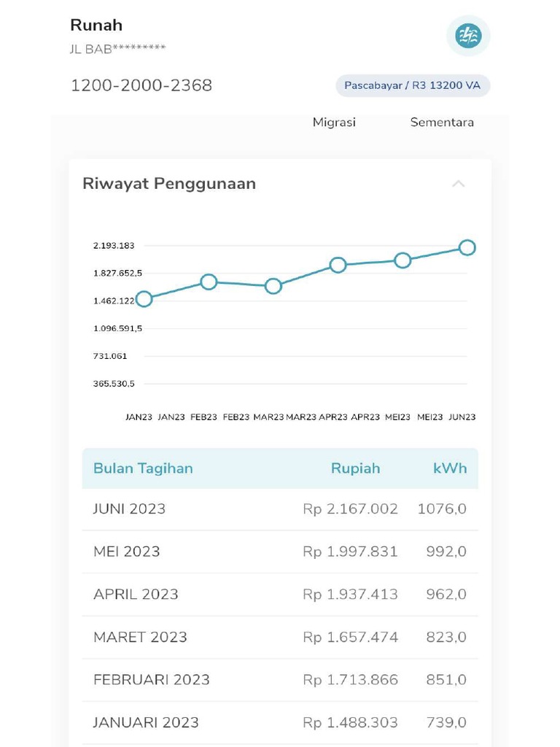
Task: Open the JUNI 2023 billing row
Action: coord(280,509)
